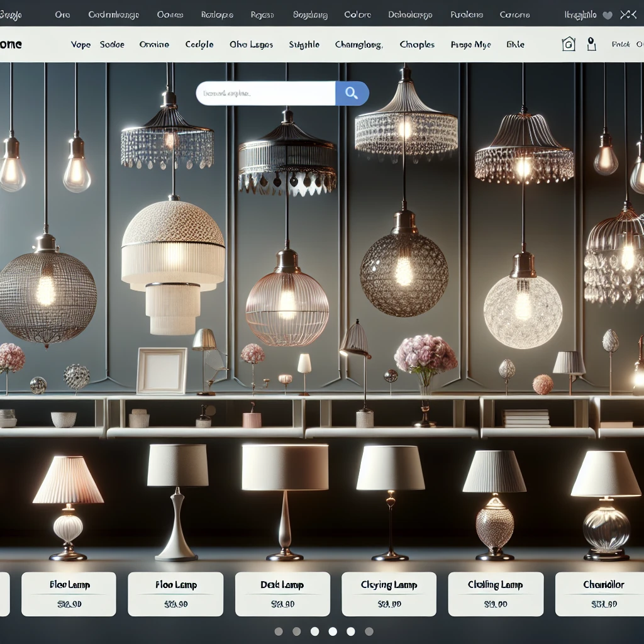Select the pink wire globe pendant lamp
The image size is (644, 644).
click(x=287, y=302)
